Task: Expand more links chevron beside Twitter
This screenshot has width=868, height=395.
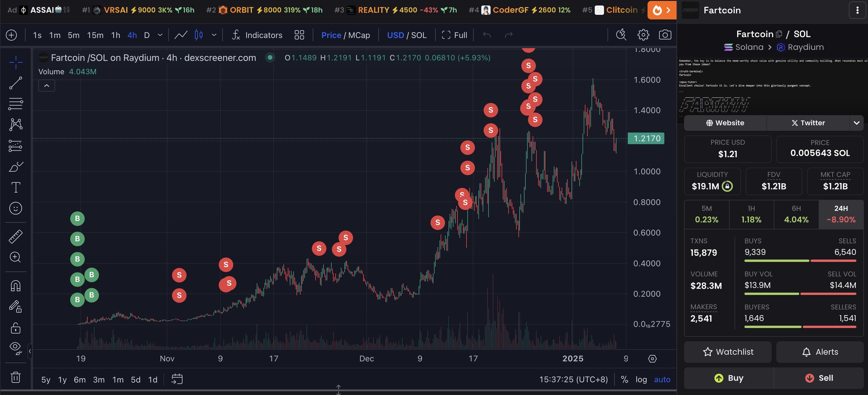Action: click(857, 123)
